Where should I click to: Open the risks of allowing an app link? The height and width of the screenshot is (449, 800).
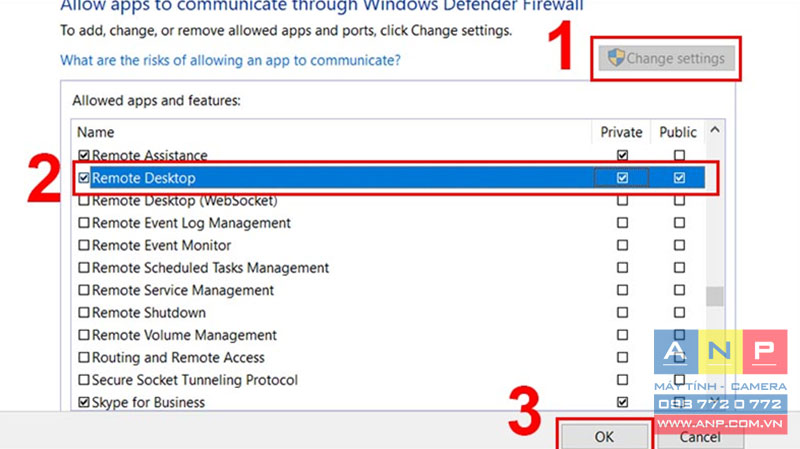coord(231,60)
